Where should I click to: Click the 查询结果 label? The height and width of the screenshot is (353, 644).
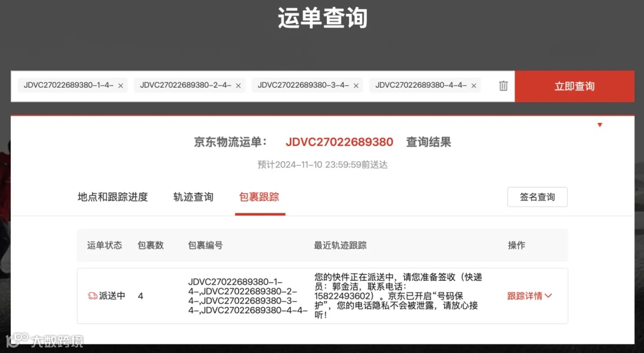click(x=428, y=142)
